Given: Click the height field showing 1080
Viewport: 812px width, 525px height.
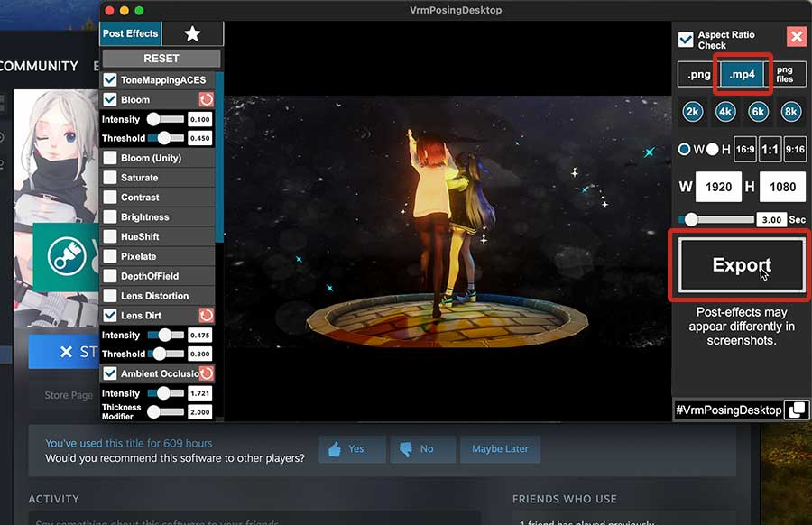Looking at the screenshot, I should pyautogui.click(x=782, y=187).
